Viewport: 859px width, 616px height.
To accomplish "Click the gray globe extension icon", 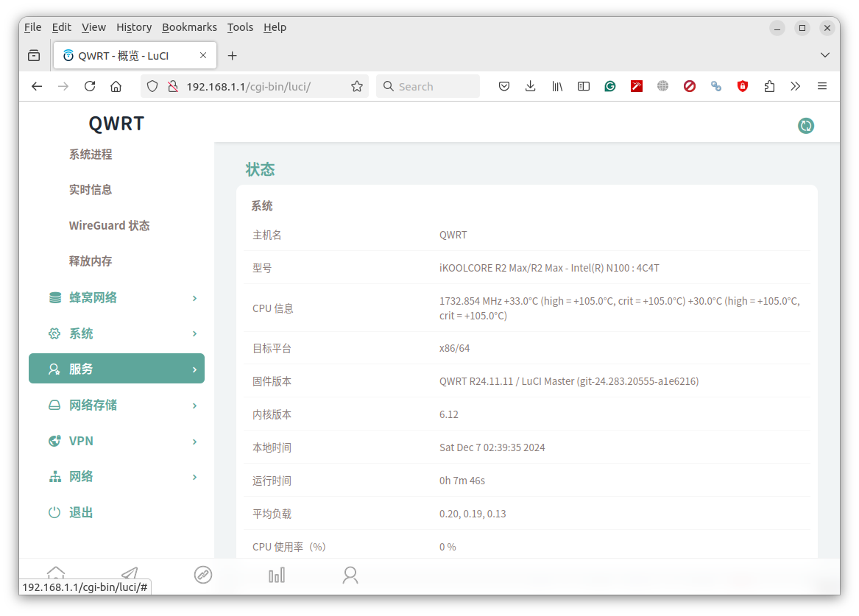I will click(x=663, y=87).
